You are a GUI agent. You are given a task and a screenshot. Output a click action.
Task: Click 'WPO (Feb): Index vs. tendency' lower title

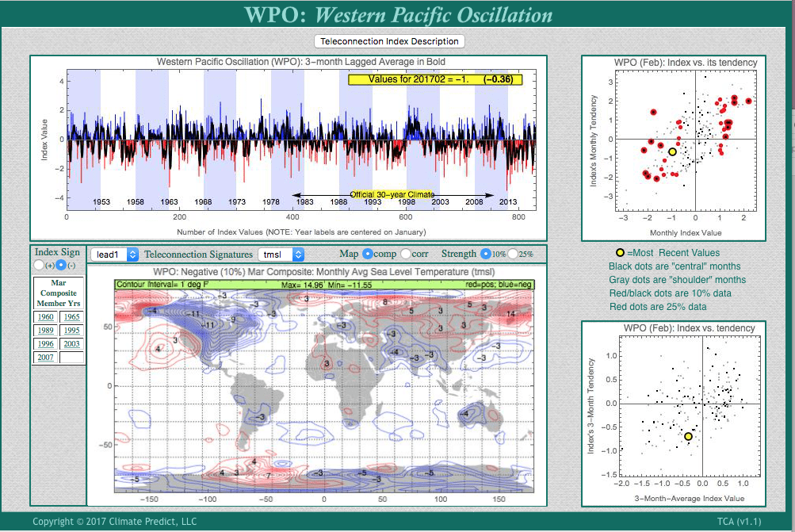pos(689,328)
